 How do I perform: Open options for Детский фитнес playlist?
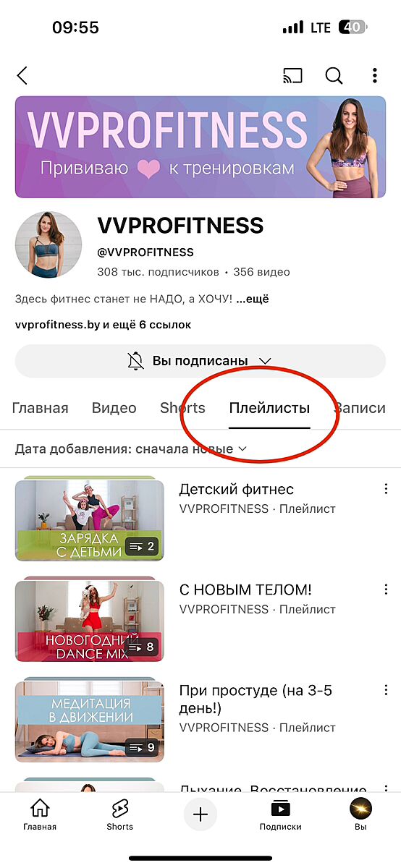386,490
